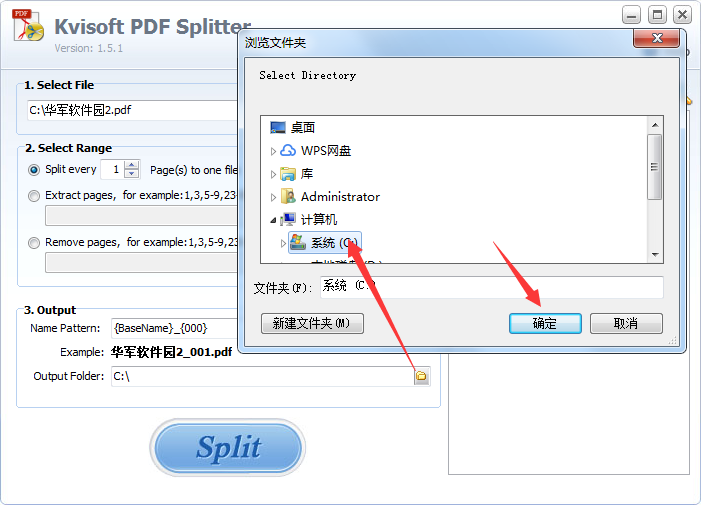Choose the Extract pages radio option
The width and height of the screenshot is (701, 505).
(34, 196)
